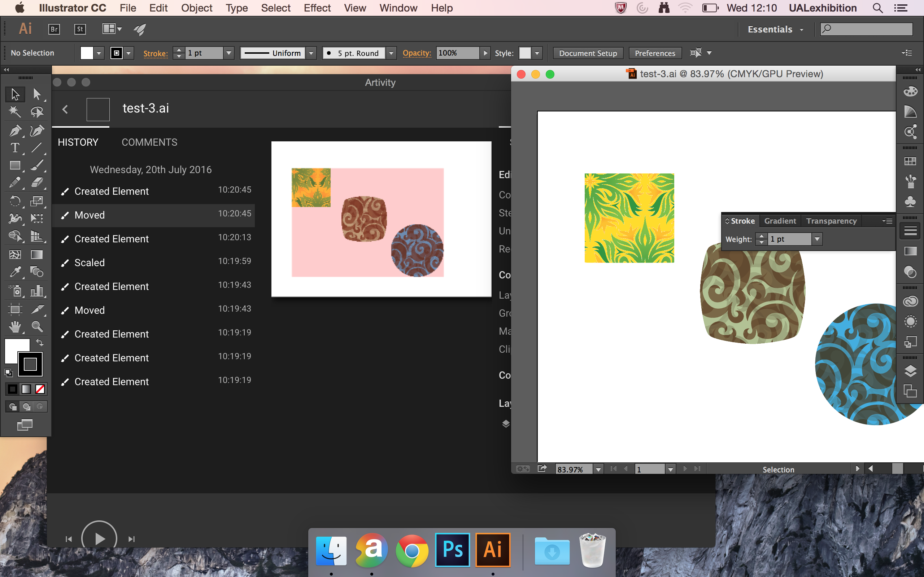
Task: Select the Pen tool
Action: 15,131
